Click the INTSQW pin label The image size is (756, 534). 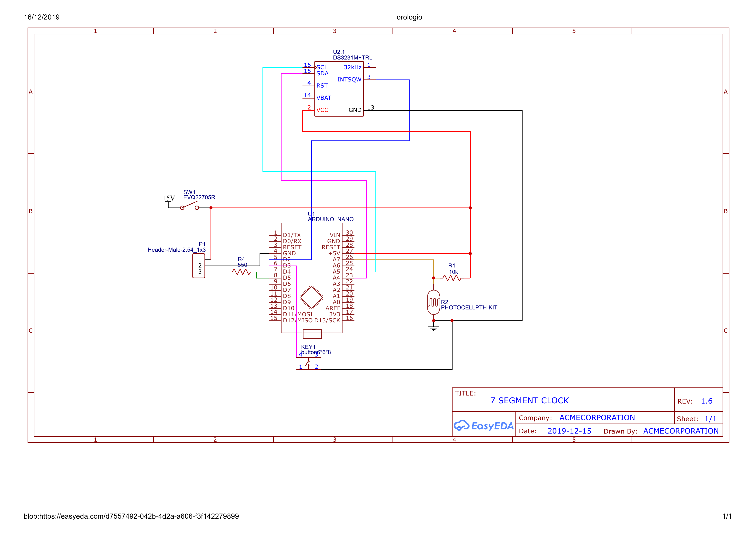[349, 80]
